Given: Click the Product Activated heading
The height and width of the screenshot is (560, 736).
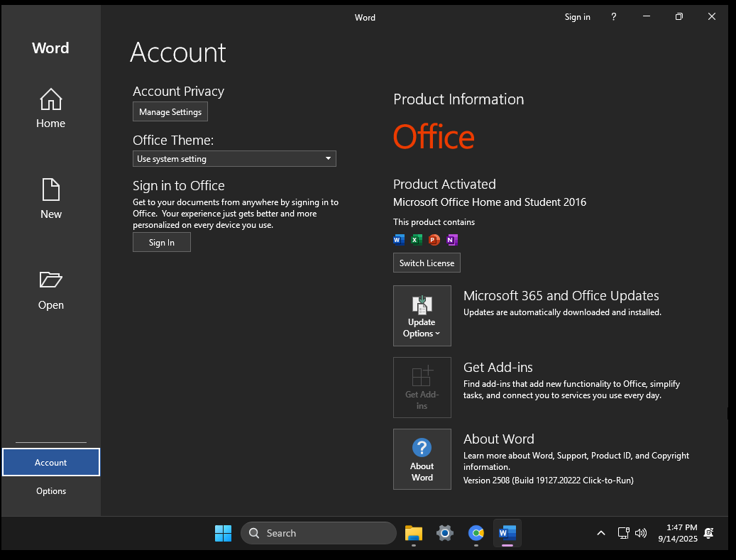Looking at the screenshot, I should (444, 184).
